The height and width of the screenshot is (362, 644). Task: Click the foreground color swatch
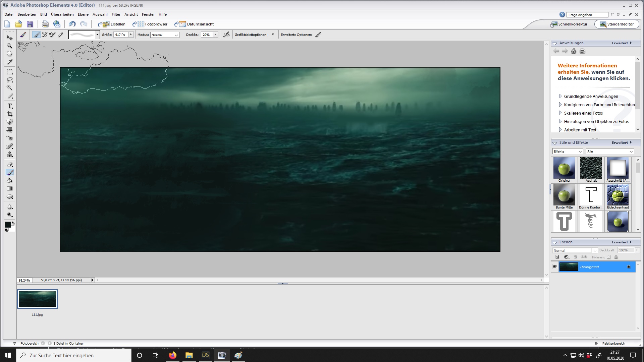pyautogui.click(x=7, y=225)
